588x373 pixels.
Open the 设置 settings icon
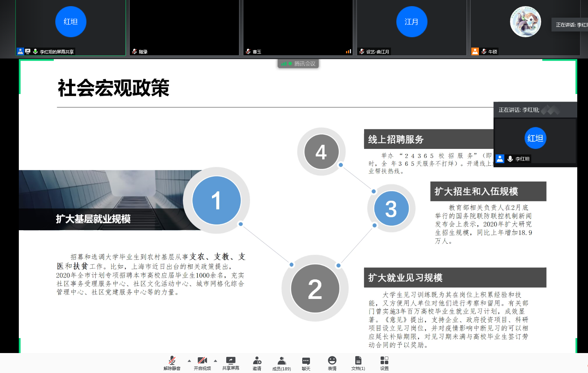(x=384, y=363)
